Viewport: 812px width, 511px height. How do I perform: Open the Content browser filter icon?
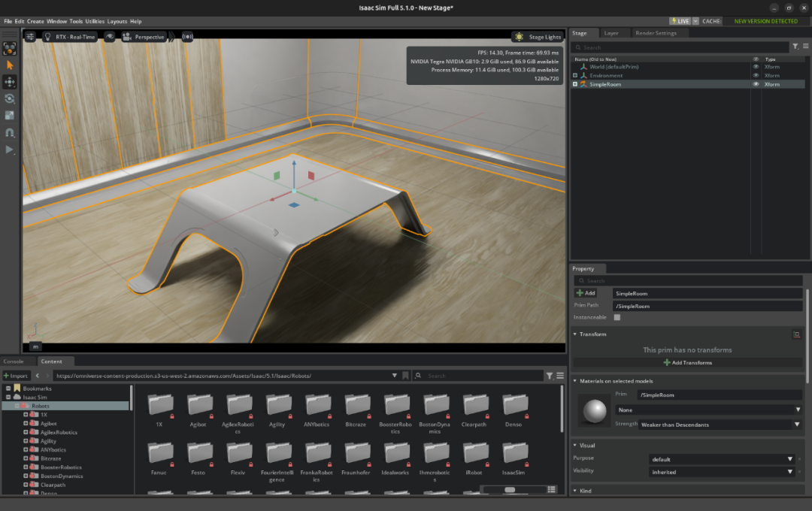coord(550,376)
